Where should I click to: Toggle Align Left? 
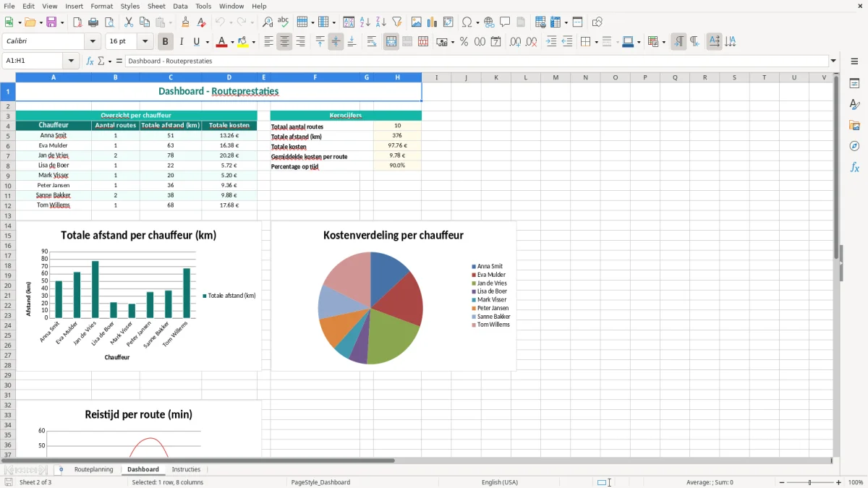(268, 42)
